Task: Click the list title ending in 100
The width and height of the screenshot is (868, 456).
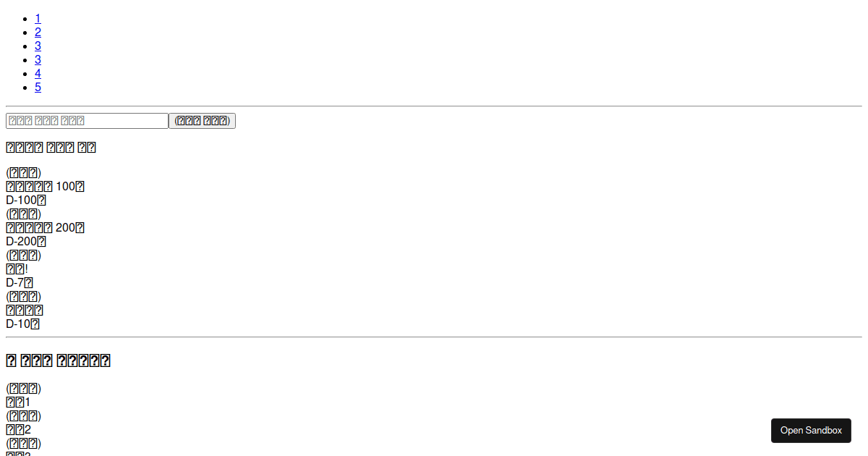Action: (x=45, y=187)
